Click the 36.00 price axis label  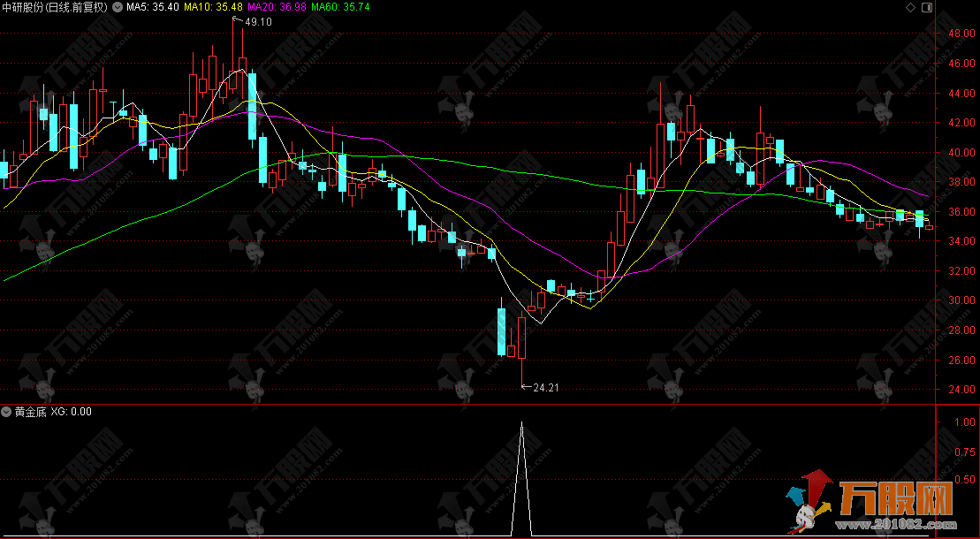click(x=961, y=211)
